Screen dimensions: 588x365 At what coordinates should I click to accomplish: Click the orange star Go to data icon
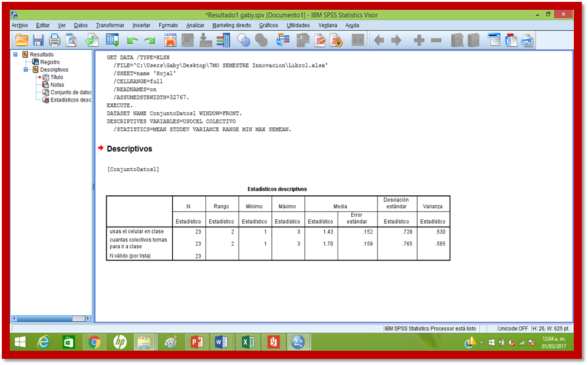point(170,40)
